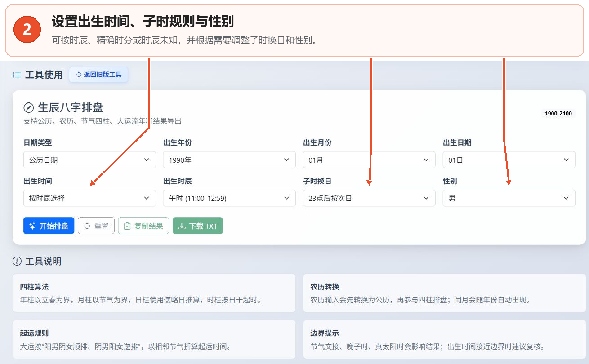Expand the 子时换日 dropdown showing 23点后按次日
This screenshot has width=589, height=364.
click(x=369, y=198)
